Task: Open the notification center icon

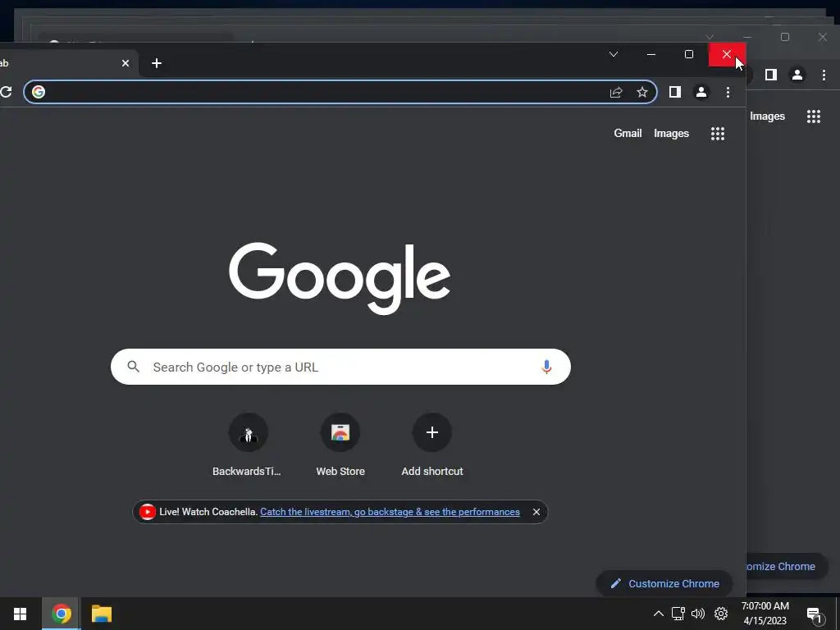Action: [x=815, y=615]
